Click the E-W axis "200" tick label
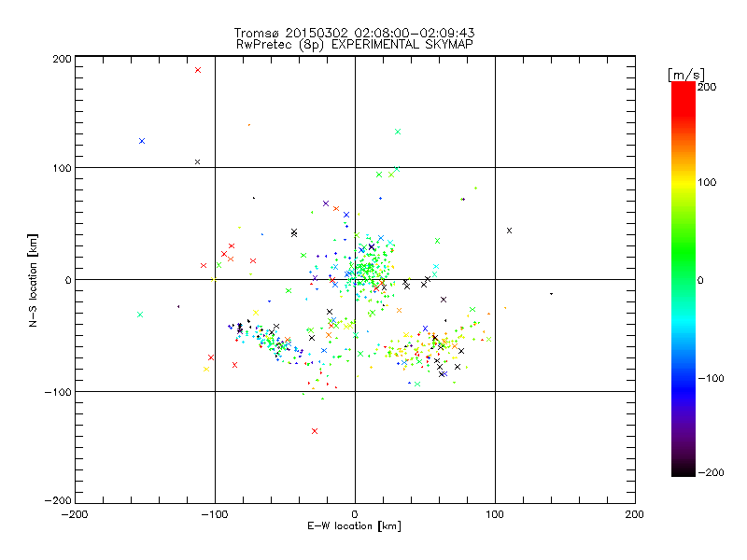The width and height of the screenshot is (747, 560). tap(635, 514)
